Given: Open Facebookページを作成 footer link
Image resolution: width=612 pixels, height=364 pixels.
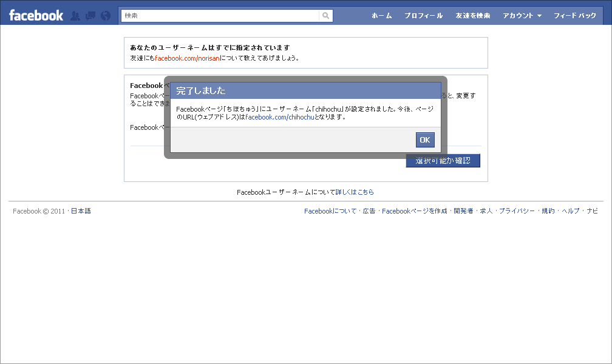Looking at the screenshot, I should click(x=415, y=211).
